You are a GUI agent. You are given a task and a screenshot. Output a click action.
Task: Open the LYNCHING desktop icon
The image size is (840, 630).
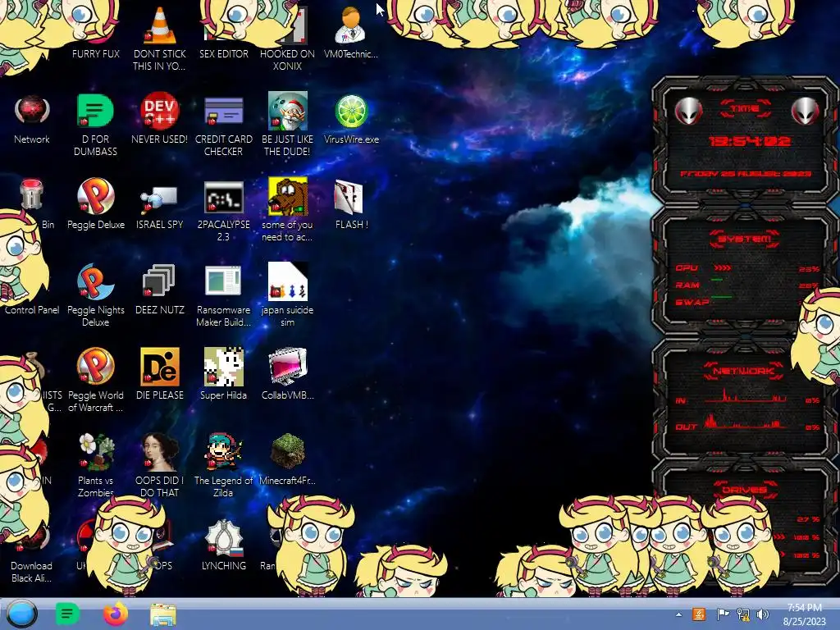[x=223, y=538]
